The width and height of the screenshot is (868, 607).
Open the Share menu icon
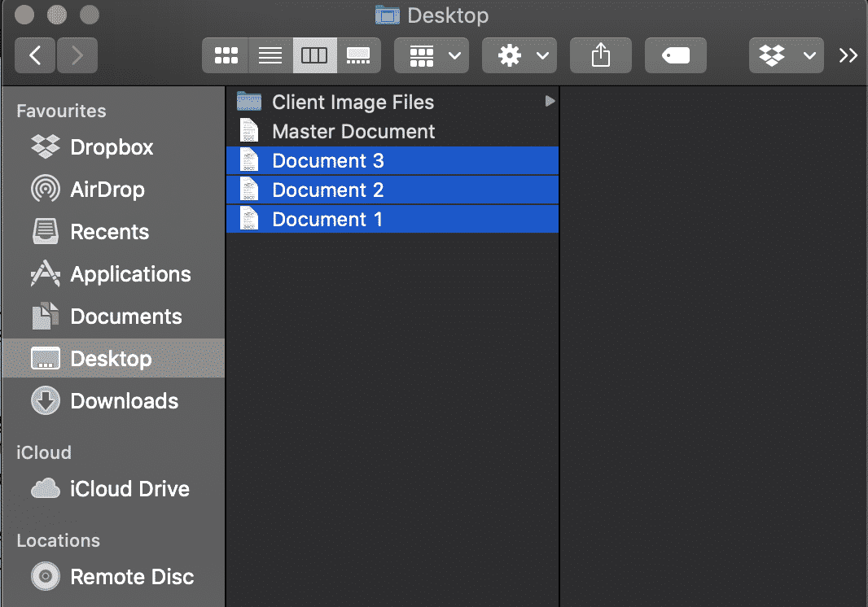coord(600,55)
